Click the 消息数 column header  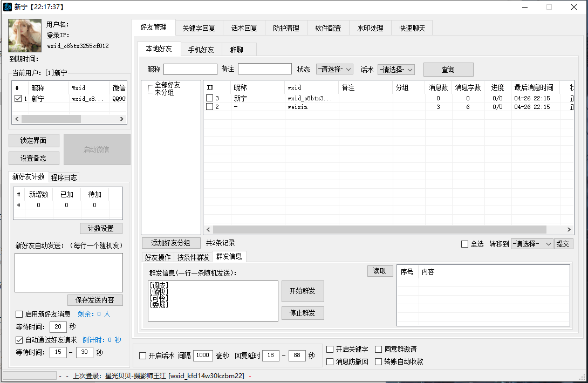pyautogui.click(x=438, y=87)
